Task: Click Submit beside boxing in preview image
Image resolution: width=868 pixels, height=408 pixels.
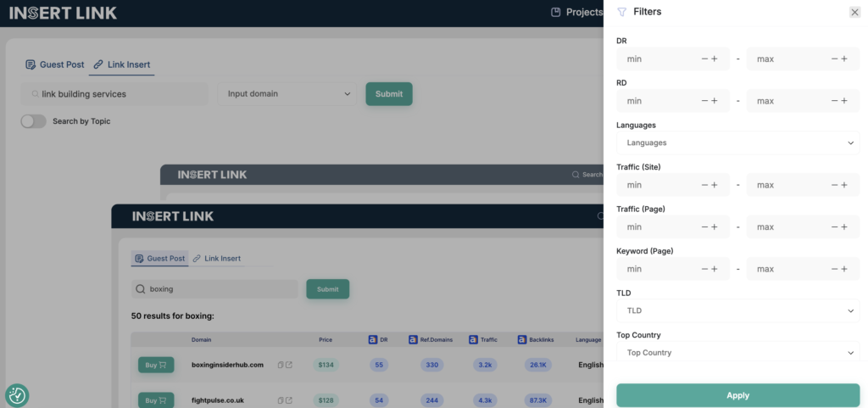Action: pyautogui.click(x=328, y=289)
